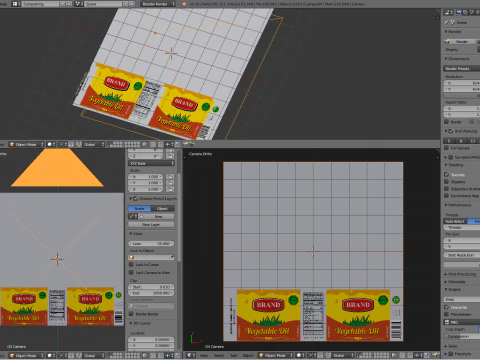
Task: Click the Blender logo icon in info header
Action: (x=184, y=4)
